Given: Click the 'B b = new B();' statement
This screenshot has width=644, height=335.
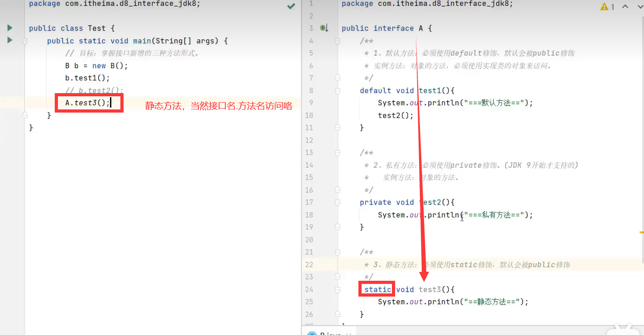Looking at the screenshot, I should click(97, 66).
